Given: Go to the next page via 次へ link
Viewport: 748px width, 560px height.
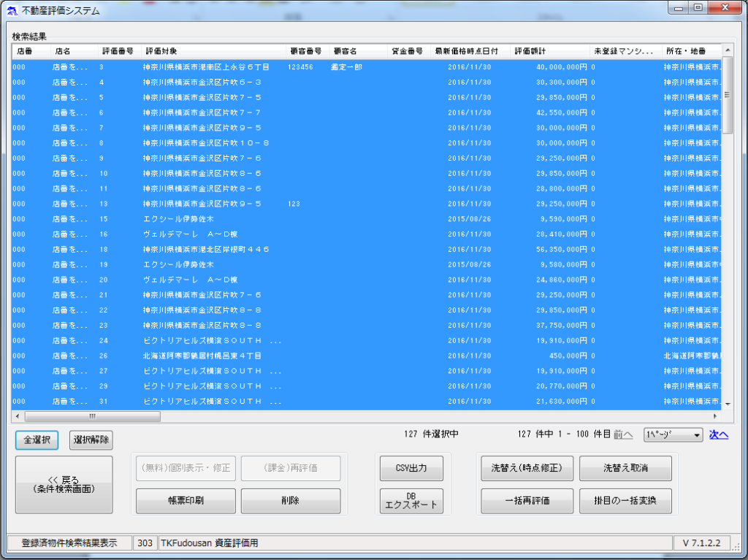Looking at the screenshot, I should tap(719, 435).
